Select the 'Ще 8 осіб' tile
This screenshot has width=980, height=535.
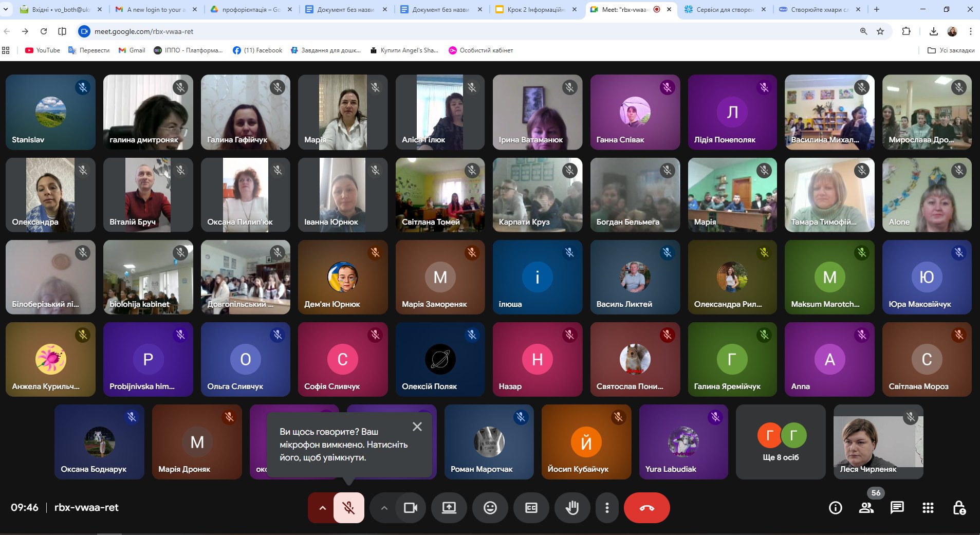[780, 442]
